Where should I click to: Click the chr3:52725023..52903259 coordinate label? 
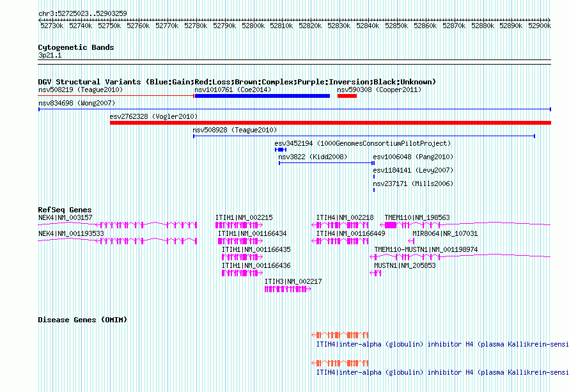pos(82,13)
